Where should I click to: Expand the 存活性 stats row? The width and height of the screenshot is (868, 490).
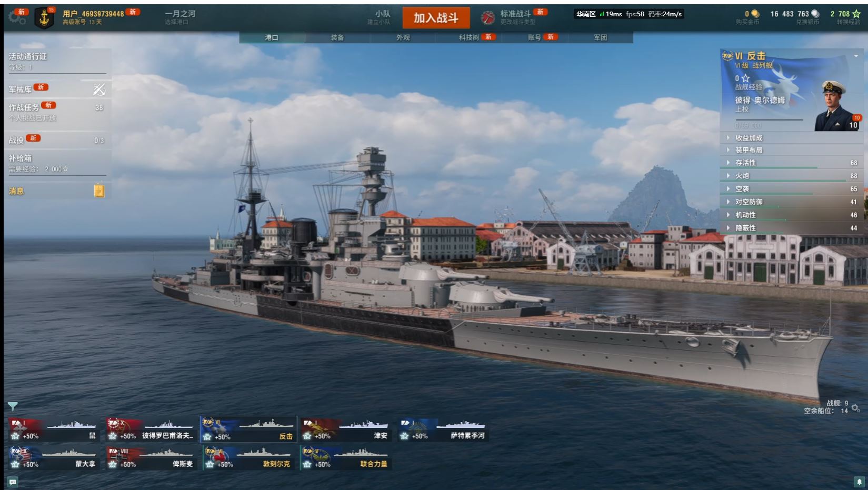(794, 163)
